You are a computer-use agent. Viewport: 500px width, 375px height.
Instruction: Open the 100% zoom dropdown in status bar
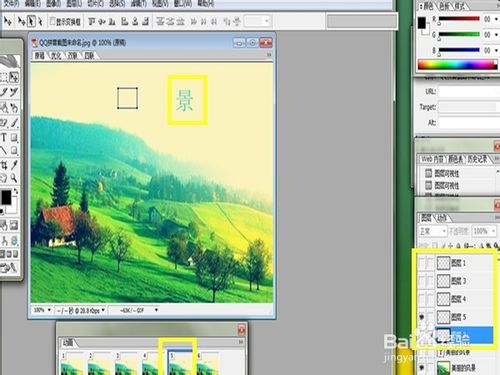42,310
